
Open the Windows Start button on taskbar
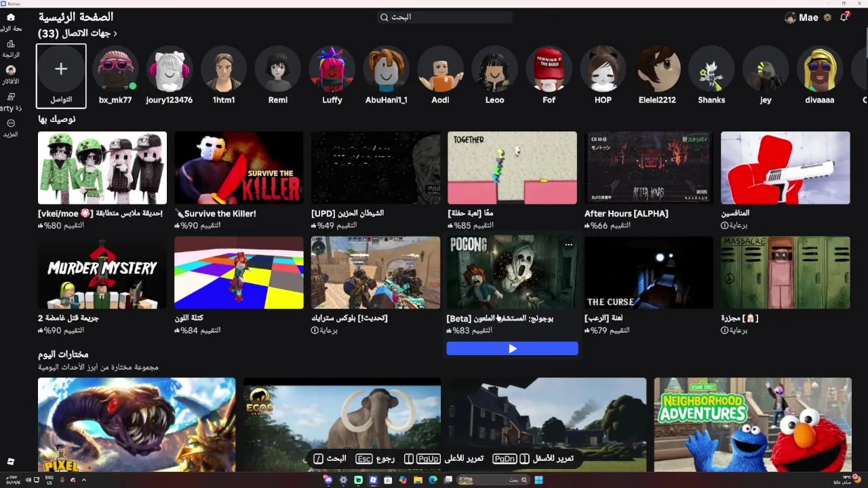tap(538, 480)
